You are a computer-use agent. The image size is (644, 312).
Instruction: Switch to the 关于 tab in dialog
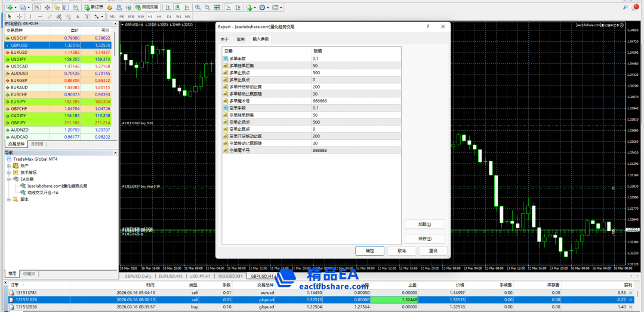pos(224,39)
